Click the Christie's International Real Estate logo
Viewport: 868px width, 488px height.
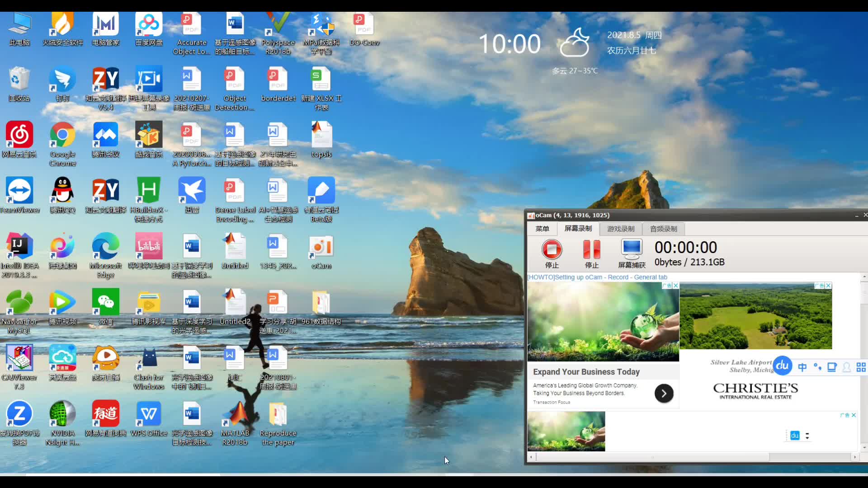[755, 391]
